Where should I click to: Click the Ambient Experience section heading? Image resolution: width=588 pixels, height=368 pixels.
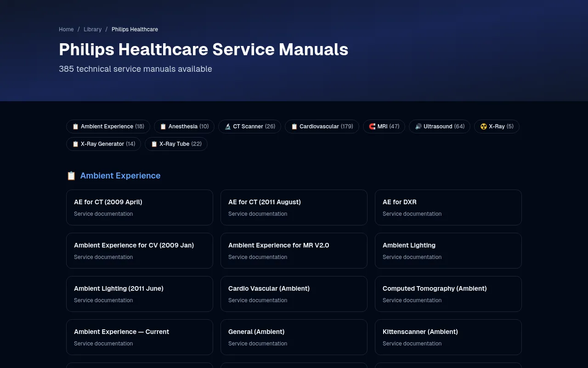coord(120,176)
